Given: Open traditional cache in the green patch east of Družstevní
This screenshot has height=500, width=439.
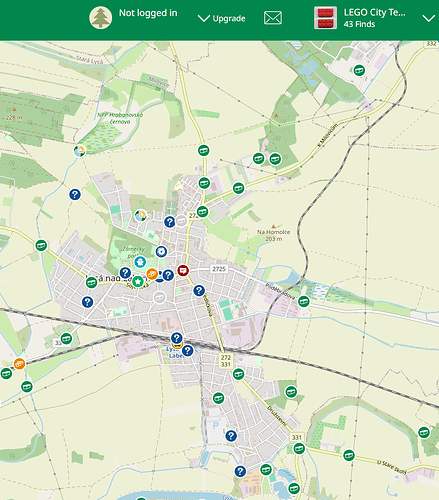Looking at the screenshot, I should 291,392.
